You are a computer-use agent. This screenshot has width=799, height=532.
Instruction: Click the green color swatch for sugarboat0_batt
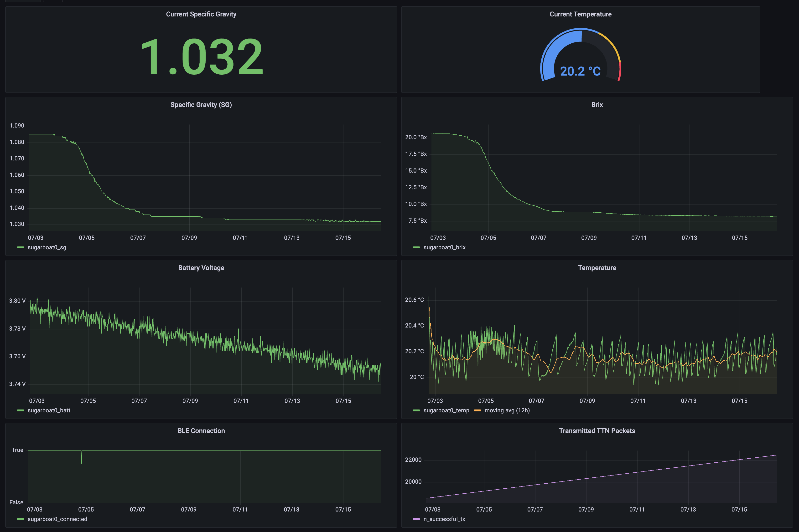[20, 410]
